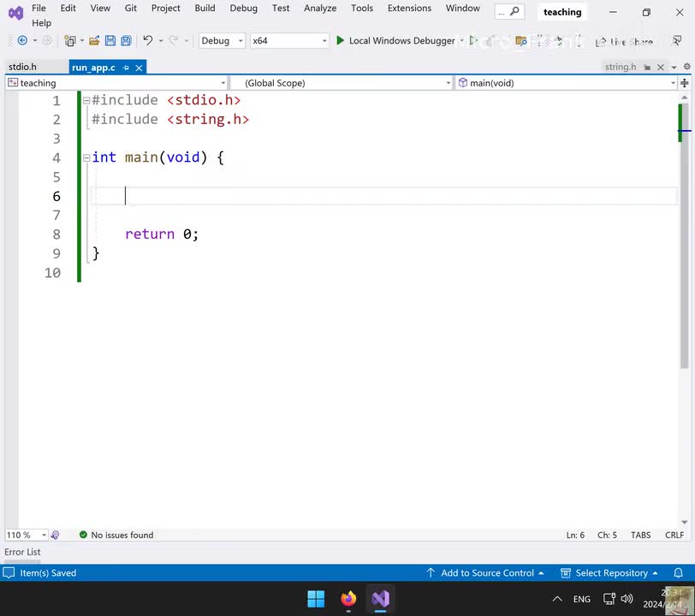Close the string.h preview tab
This screenshot has width=695, height=616.
[x=661, y=67]
